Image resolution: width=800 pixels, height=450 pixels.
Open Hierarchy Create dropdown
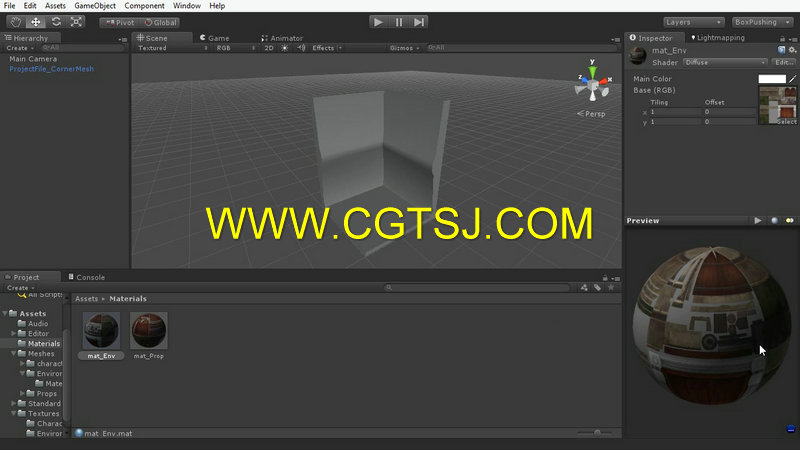[x=19, y=48]
